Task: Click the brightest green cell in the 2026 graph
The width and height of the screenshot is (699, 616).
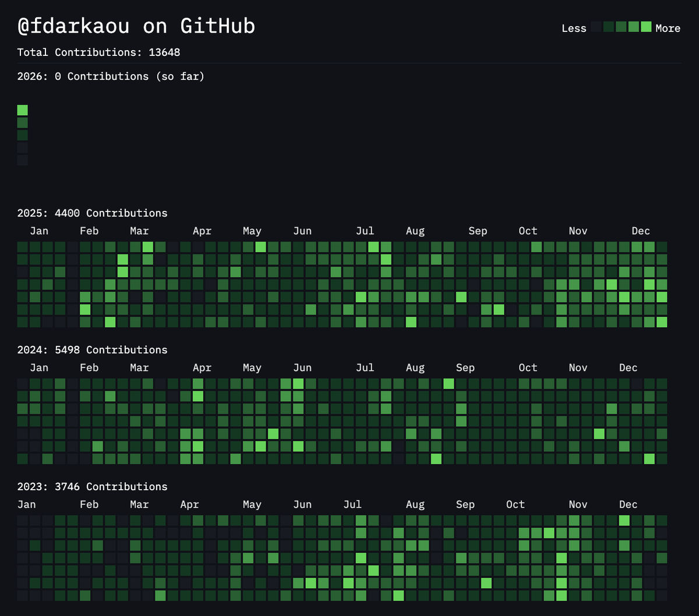Action: click(x=23, y=110)
